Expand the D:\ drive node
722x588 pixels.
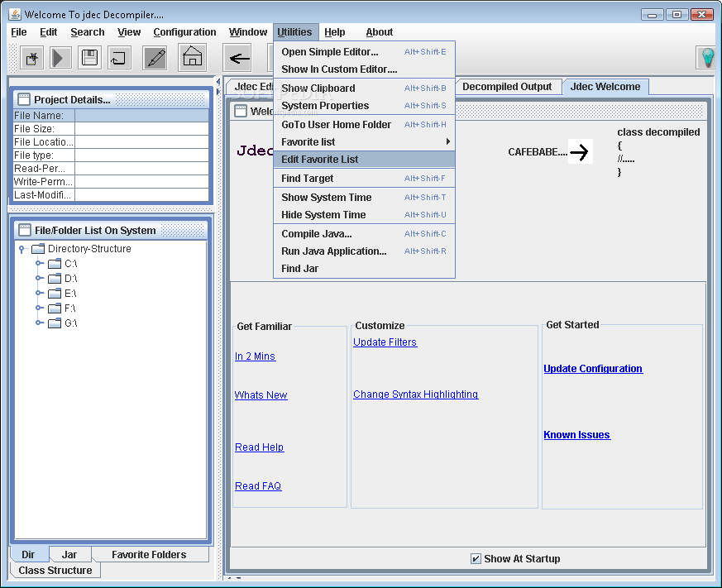tap(39, 278)
